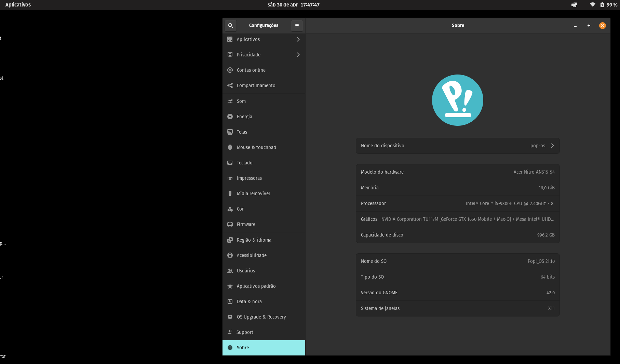This screenshot has width=620, height=364.
Task: Click the X11 windowing system value
Action: (551, 308)
